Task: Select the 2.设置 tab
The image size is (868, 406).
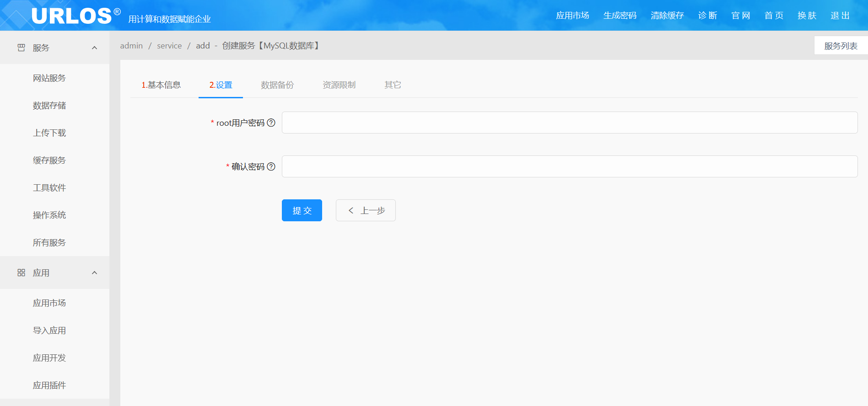Action: point(221,85)
